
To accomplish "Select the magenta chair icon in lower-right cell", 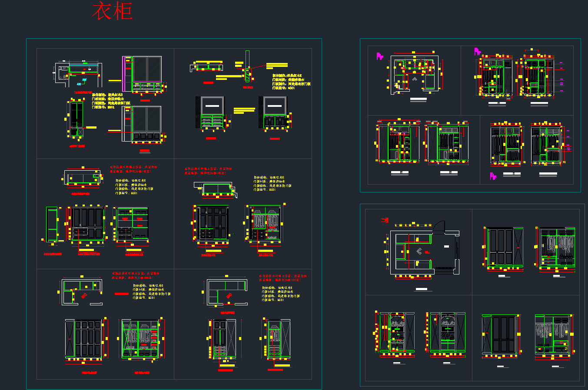I will 493,176.
